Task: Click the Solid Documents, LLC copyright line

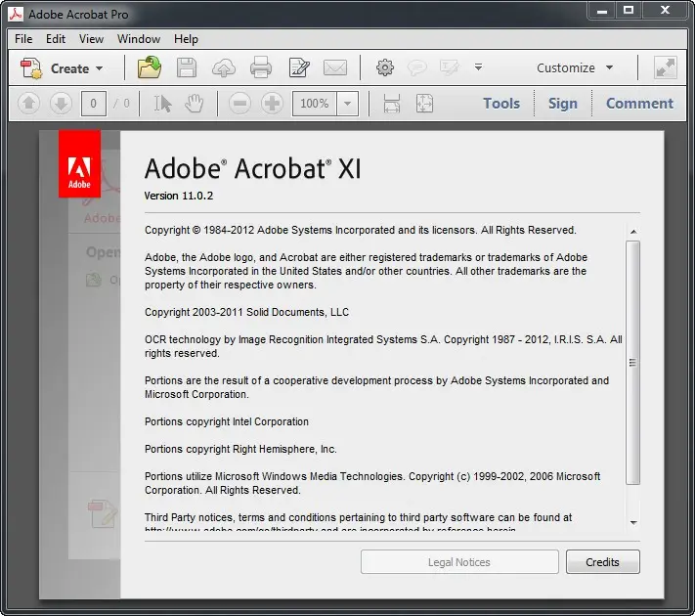Action: point(246,312)
